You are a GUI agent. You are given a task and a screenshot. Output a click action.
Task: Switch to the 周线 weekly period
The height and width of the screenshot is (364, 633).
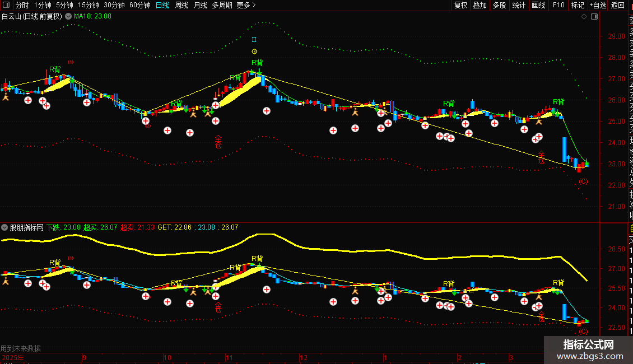point(181,5)
